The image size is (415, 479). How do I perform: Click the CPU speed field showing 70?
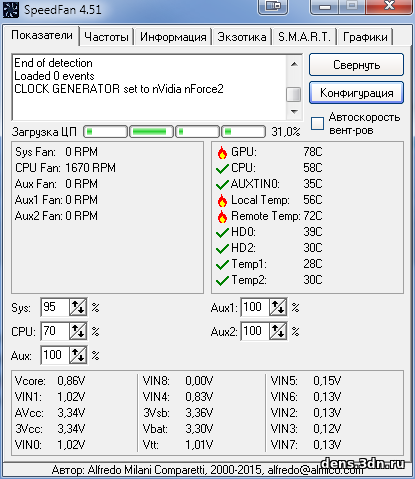pyautogui.click(x=55, y=331)
